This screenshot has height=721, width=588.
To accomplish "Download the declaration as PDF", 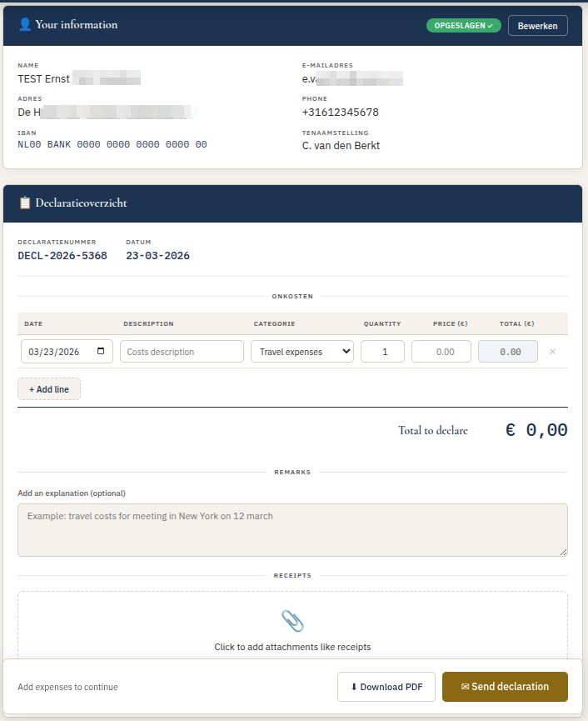I will [386, 687].
